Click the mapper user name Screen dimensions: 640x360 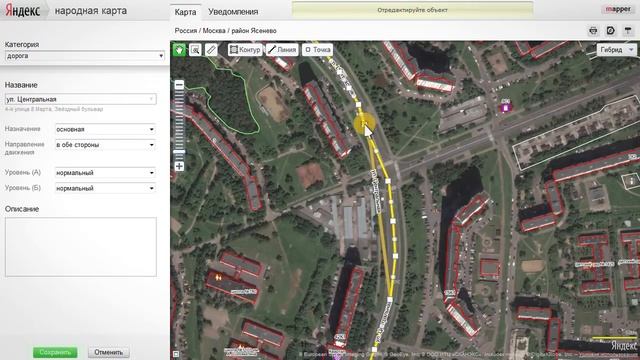click(618, 9)
